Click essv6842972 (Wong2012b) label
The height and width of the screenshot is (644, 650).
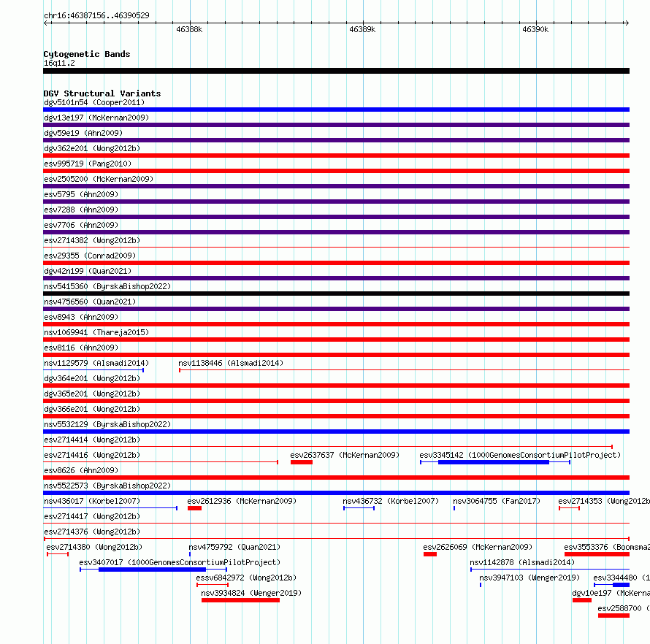[246, 578]
